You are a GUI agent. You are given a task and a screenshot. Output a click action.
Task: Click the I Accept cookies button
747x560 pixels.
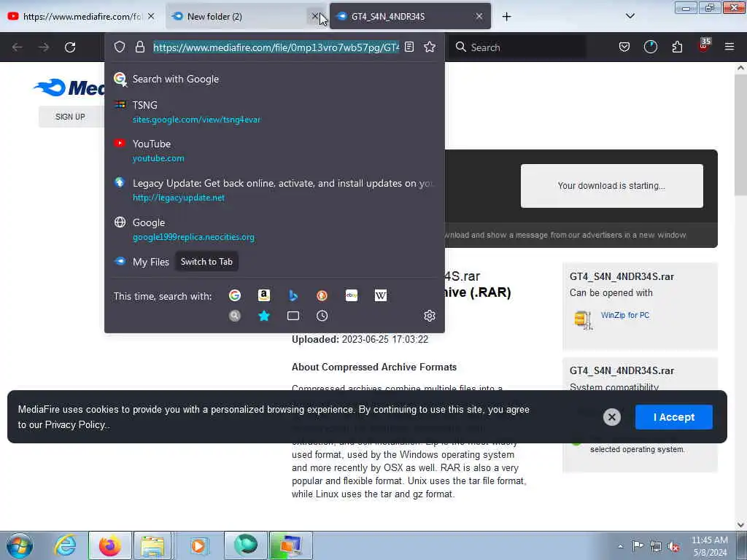[x=673, y=417]
